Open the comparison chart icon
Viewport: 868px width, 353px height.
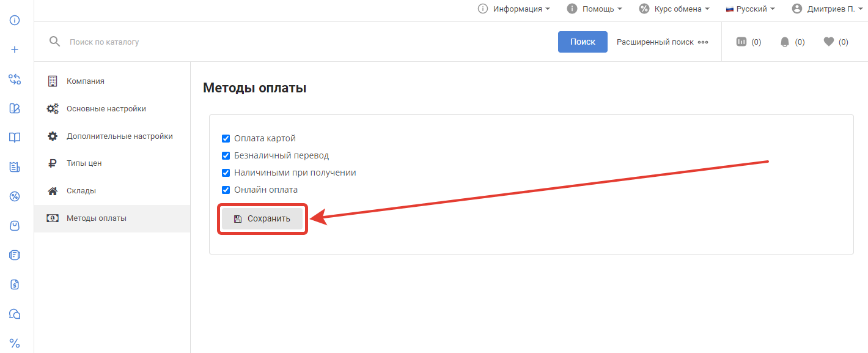click(741, 42)
